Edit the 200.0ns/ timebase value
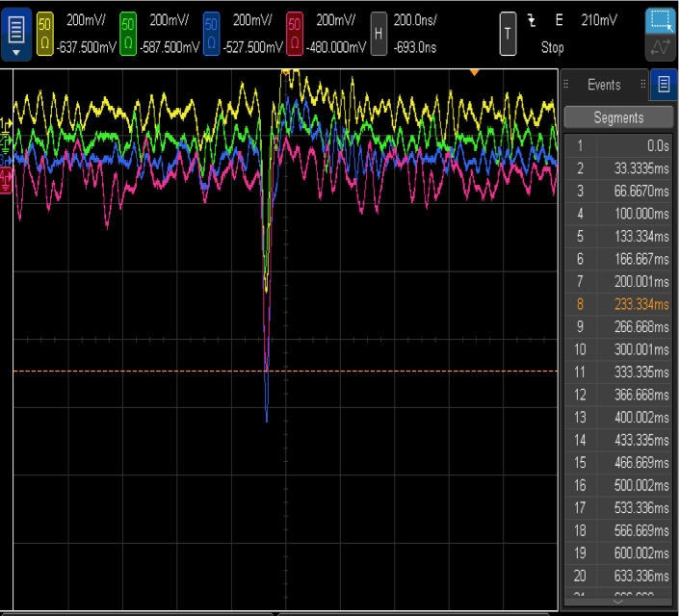Viewport: 680px width, 616px height. pyautogui.click(x=416, y=20)
